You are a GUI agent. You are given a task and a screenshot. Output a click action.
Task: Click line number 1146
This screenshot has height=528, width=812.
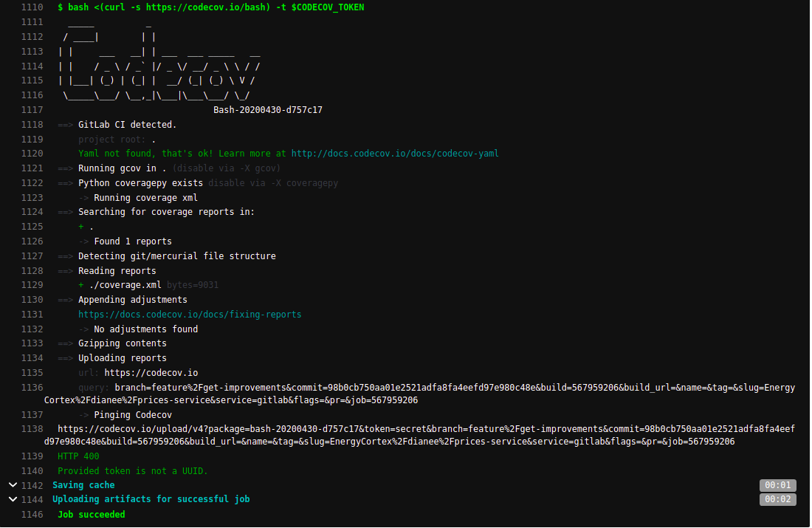point(32,515)
